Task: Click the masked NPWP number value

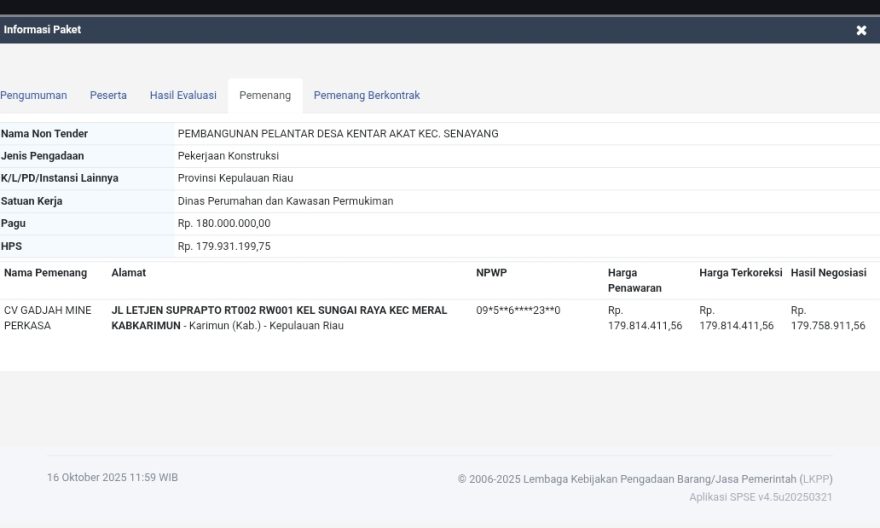Action: (x=518, y=311)
